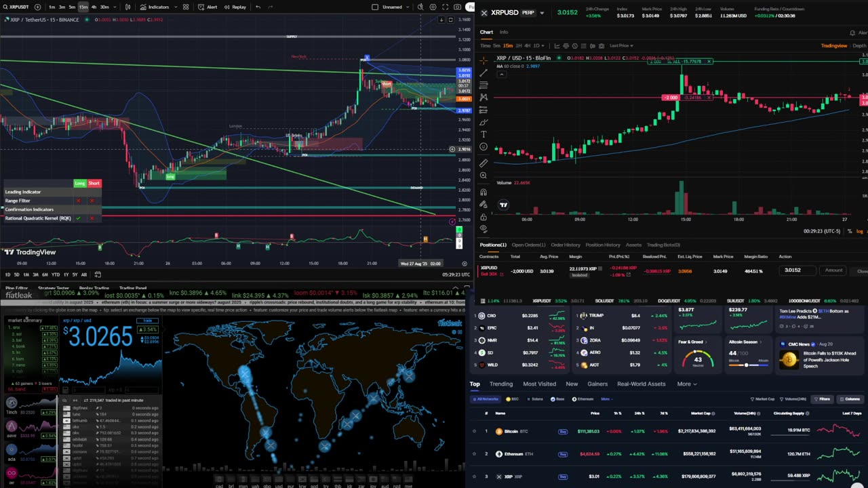Click the close price input showing 3.0152
The width and height of the screenshot is (868, 488).
pyautogui.click(x=798, y=270)
